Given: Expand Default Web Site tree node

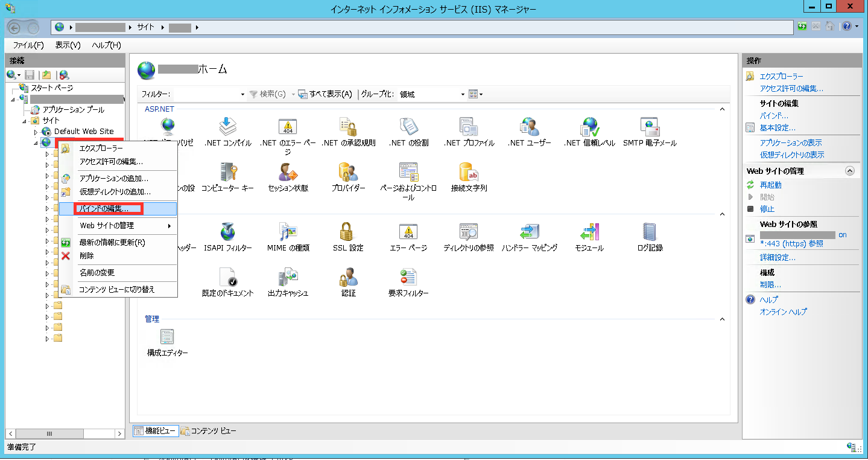Looking at the screenshot, I should coord(36,132).
